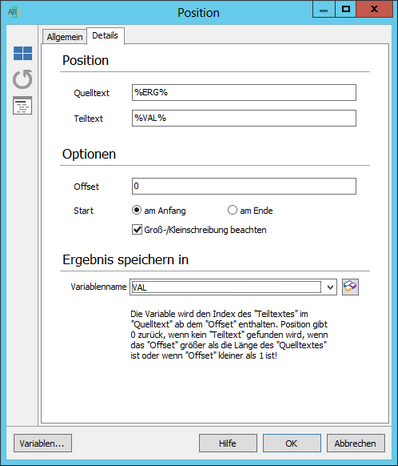This screenshot has width=398, height=466.
Task: Click the Variablenname combo box text field
Action: tap(226, 287)
